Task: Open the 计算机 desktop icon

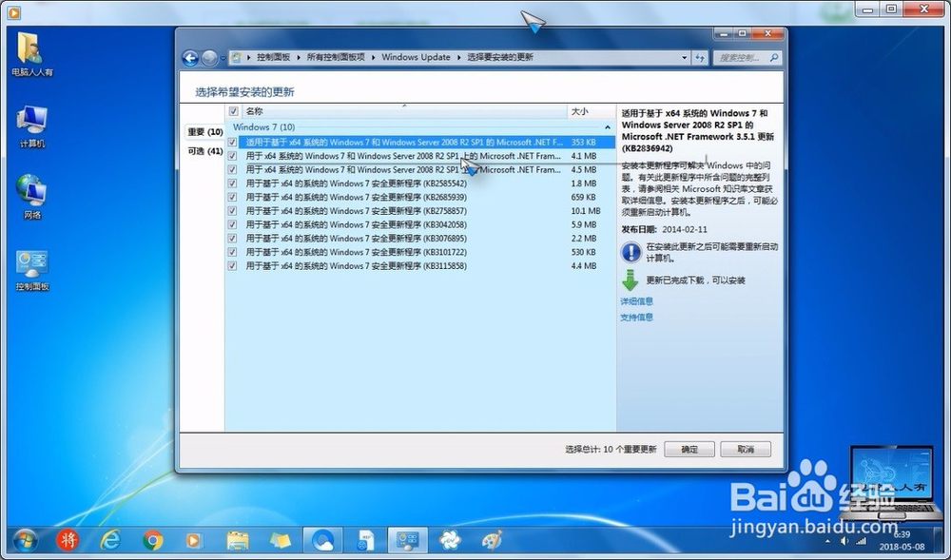Action: [x=31, y=126]
